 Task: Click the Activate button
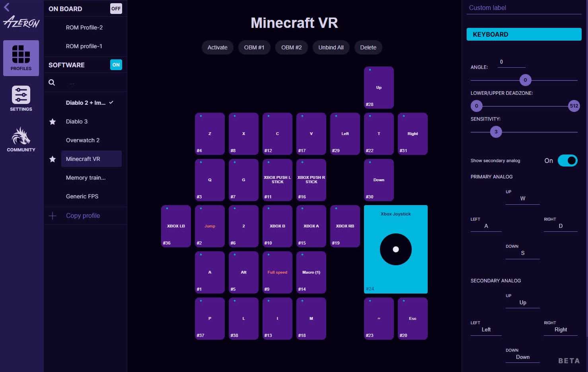(217, 47)
